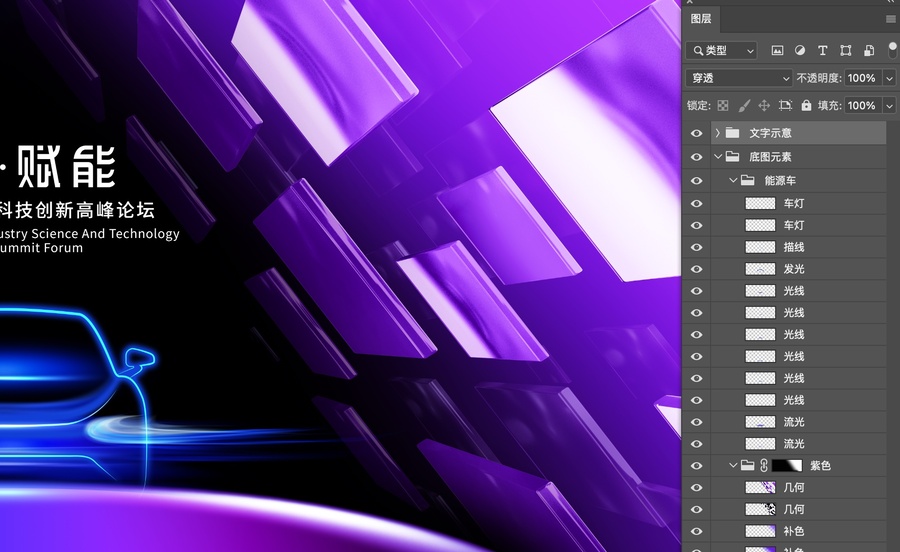Click the neon car side mirror on canvas
Image resolution: width=900 pixels, height=552 pixels.
coord(139,360)
